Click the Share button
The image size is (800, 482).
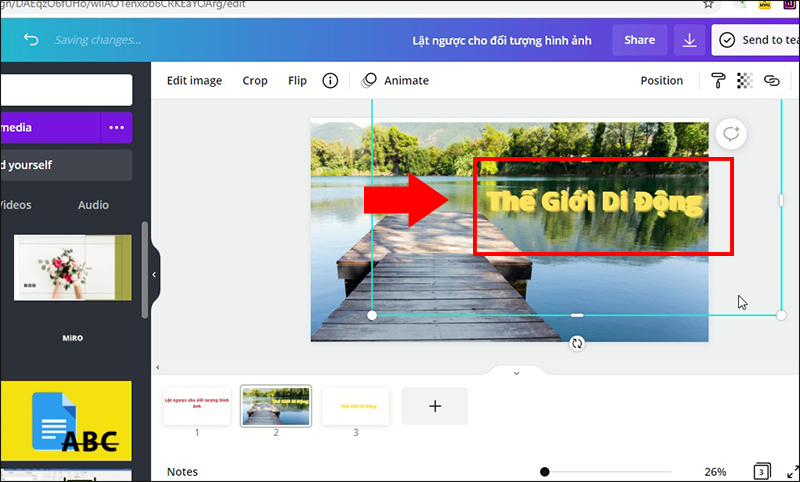(639, 40)
